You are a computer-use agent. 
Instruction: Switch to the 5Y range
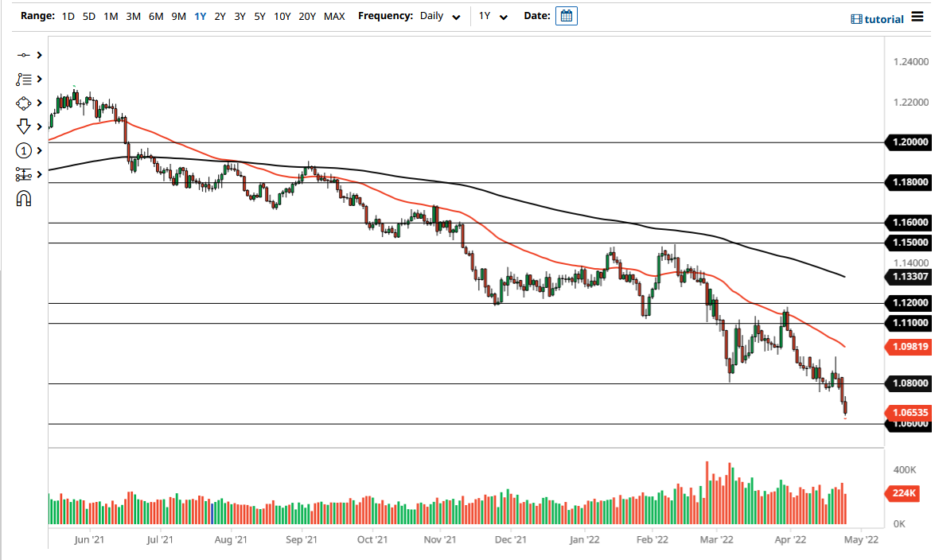[x=259, y=15]
